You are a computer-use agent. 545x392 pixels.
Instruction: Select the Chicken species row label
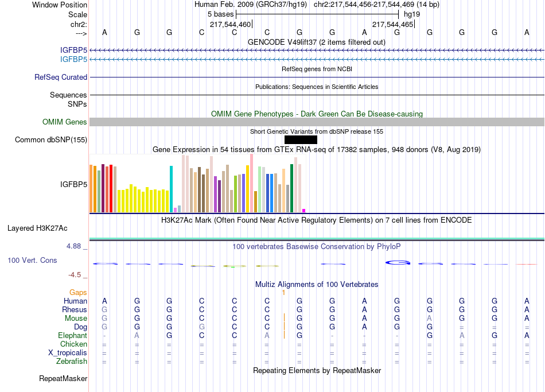point(73,344)
